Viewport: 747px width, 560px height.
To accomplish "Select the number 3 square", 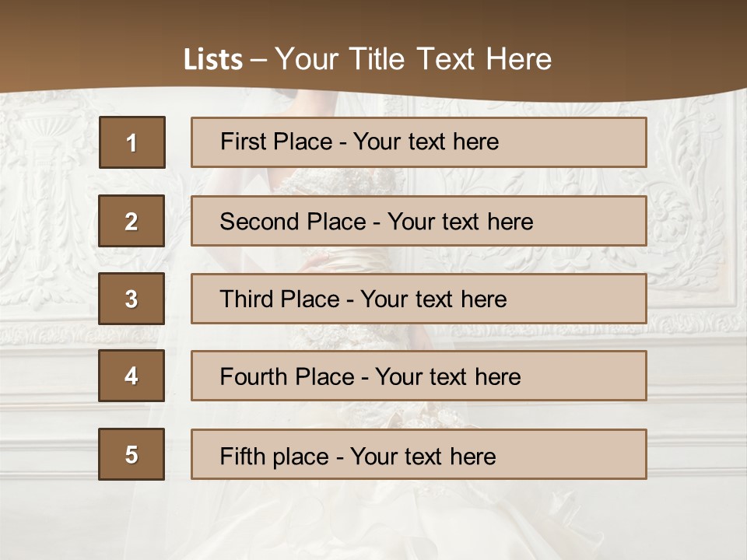I will point(132,299).
